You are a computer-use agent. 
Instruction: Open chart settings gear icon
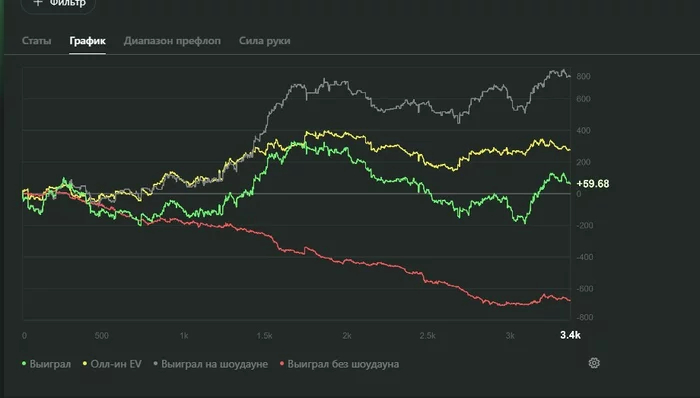(594, 363)
